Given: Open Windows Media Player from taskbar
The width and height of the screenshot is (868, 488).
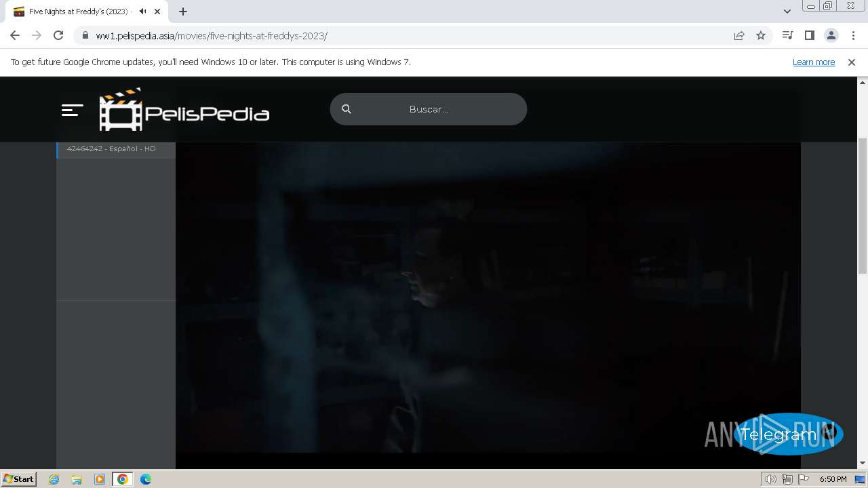Looking at the screenshot, I should pyautogui.click(x=100, y=479).
